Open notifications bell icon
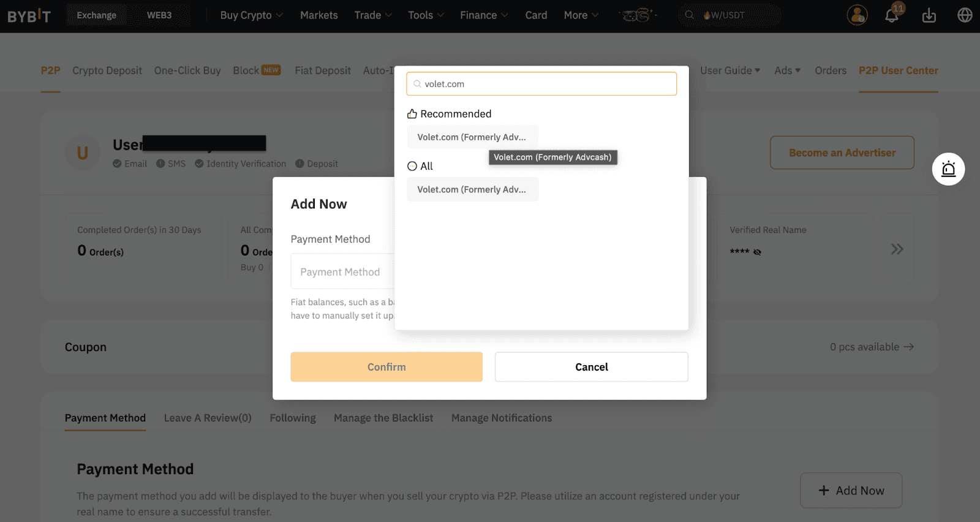 pos(892,15)
